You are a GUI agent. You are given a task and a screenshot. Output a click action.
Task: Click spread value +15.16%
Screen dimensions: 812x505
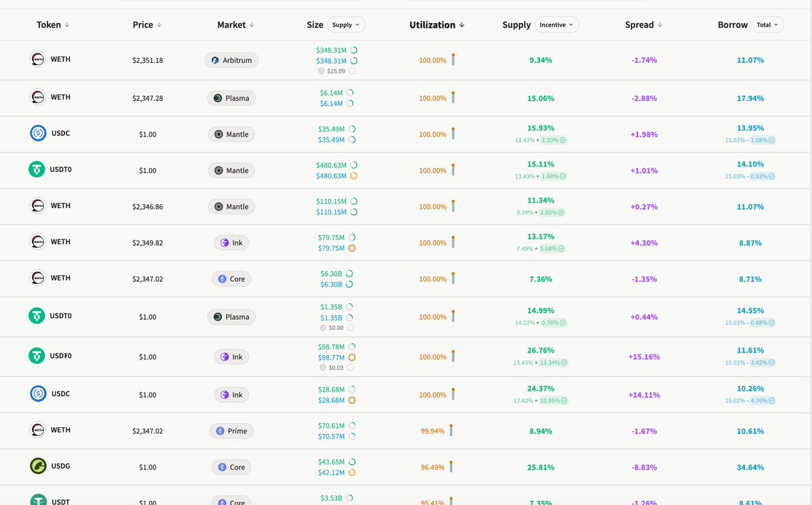644,357
